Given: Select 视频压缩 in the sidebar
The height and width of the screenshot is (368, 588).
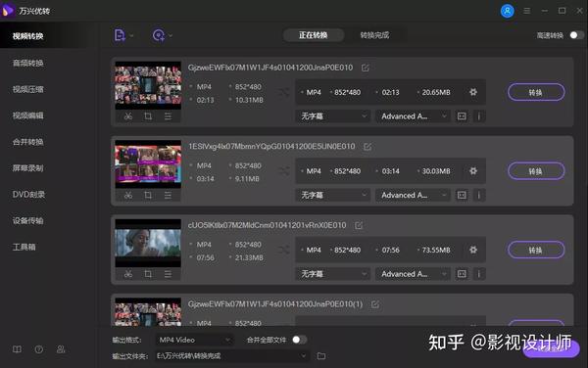Looking at the screenshot, I should point(28,89).
